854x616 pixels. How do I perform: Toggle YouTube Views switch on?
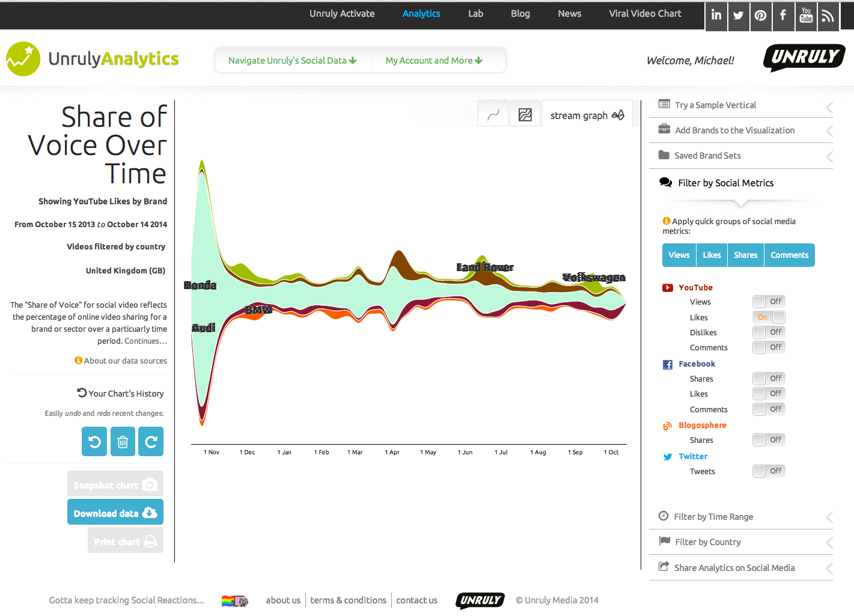(769, 302)
